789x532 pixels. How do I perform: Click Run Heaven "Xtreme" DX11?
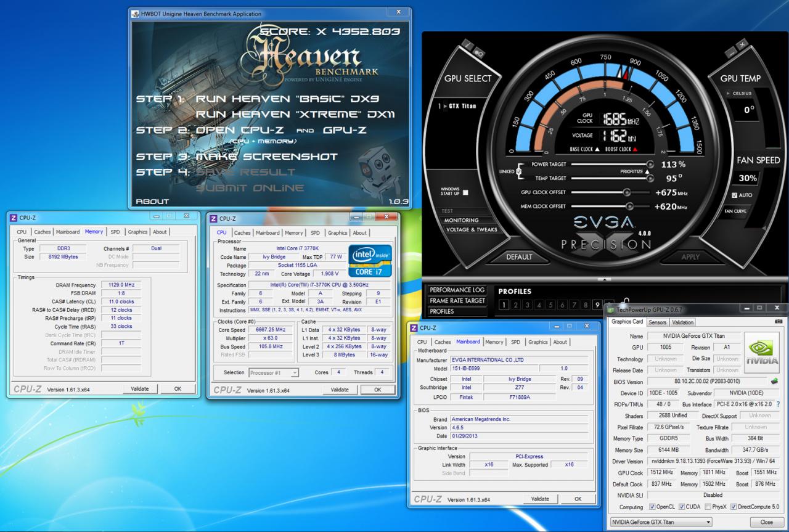[295, 114]
